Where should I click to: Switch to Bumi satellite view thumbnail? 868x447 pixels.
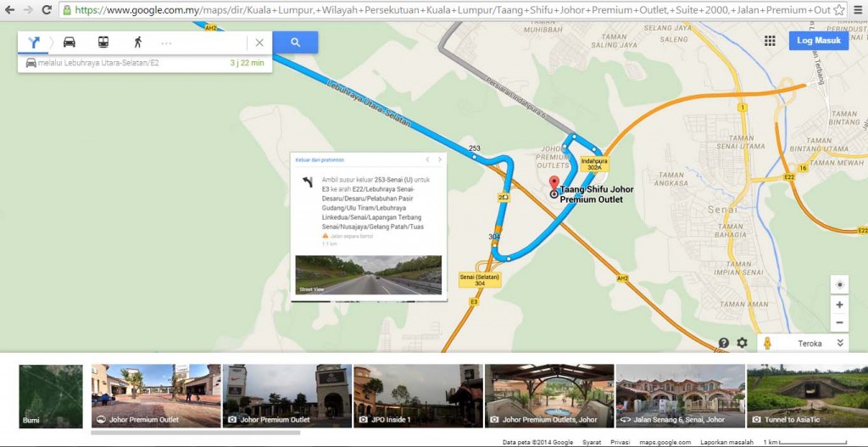pyautogui.click(x=50, y=395)
